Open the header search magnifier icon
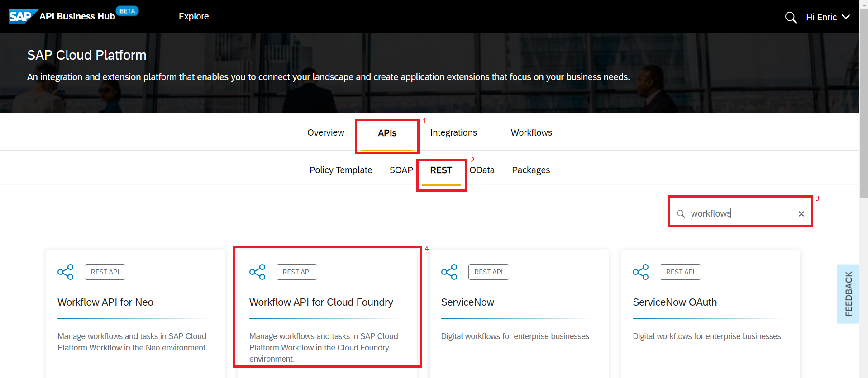868x378 pixels. click(791, 17)
